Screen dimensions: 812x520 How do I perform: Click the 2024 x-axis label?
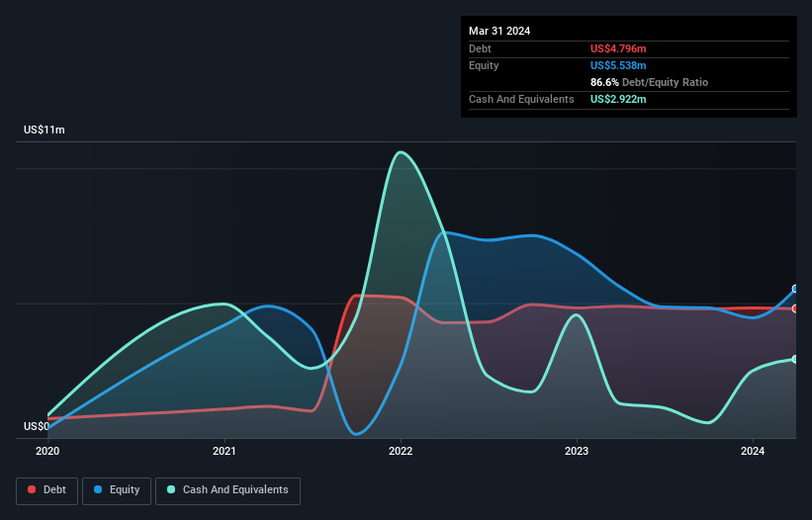tap(753, 451)
